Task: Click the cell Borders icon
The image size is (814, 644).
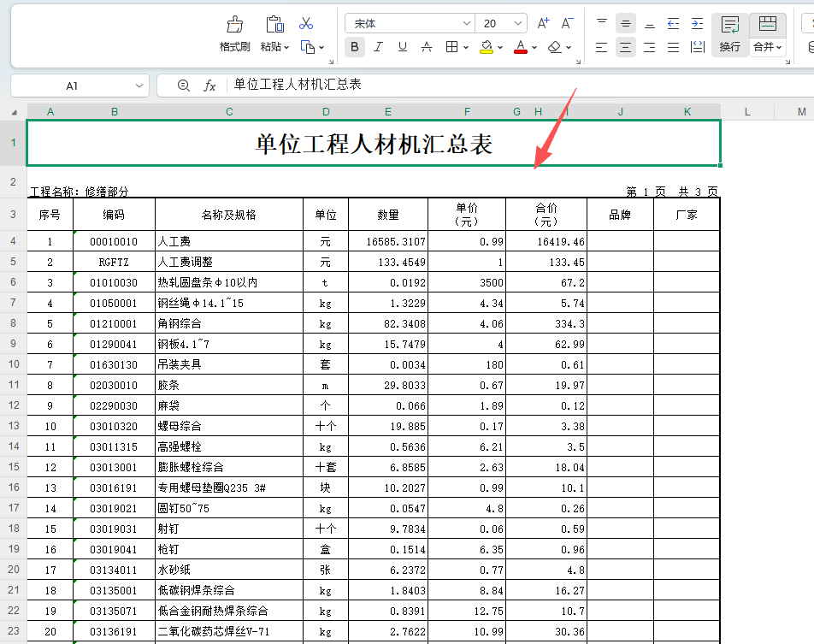Action: (451, 47)
